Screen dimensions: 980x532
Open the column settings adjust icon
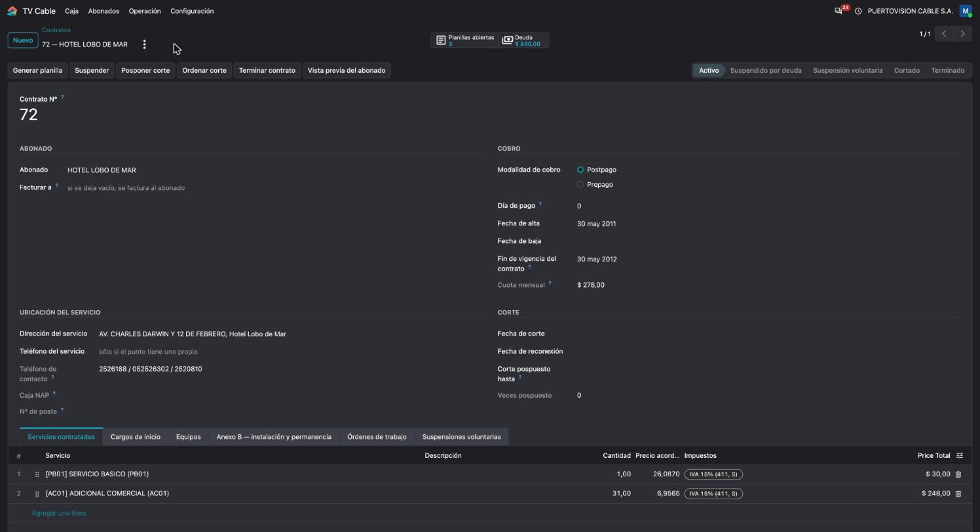click(960, 455)
